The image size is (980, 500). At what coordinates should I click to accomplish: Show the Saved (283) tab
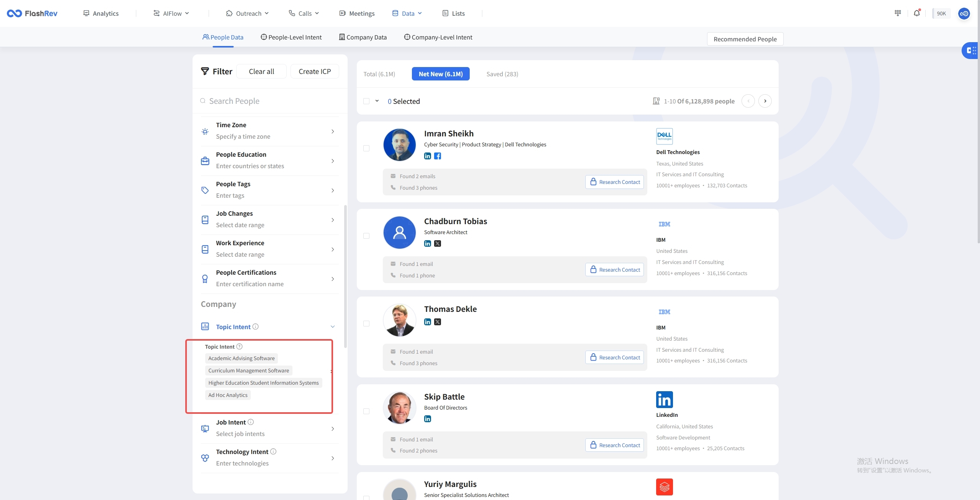[502, 74]
